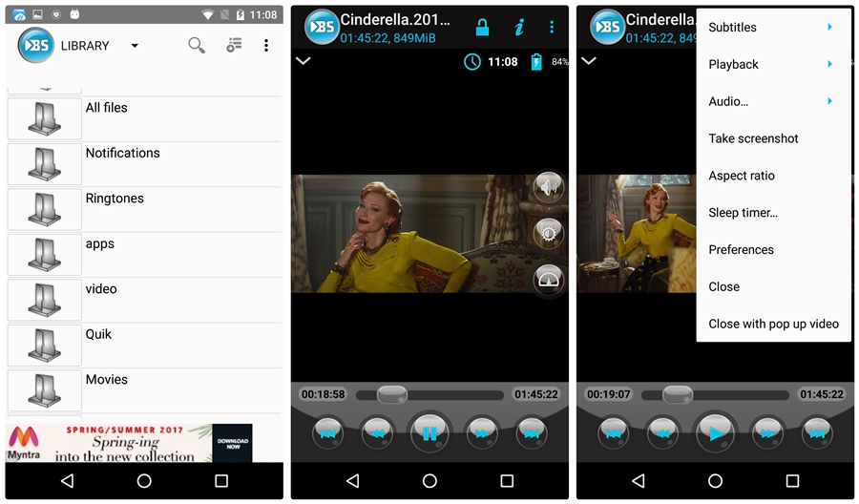
Task: Open the Notifications folder
Action: tap(144, 164)
